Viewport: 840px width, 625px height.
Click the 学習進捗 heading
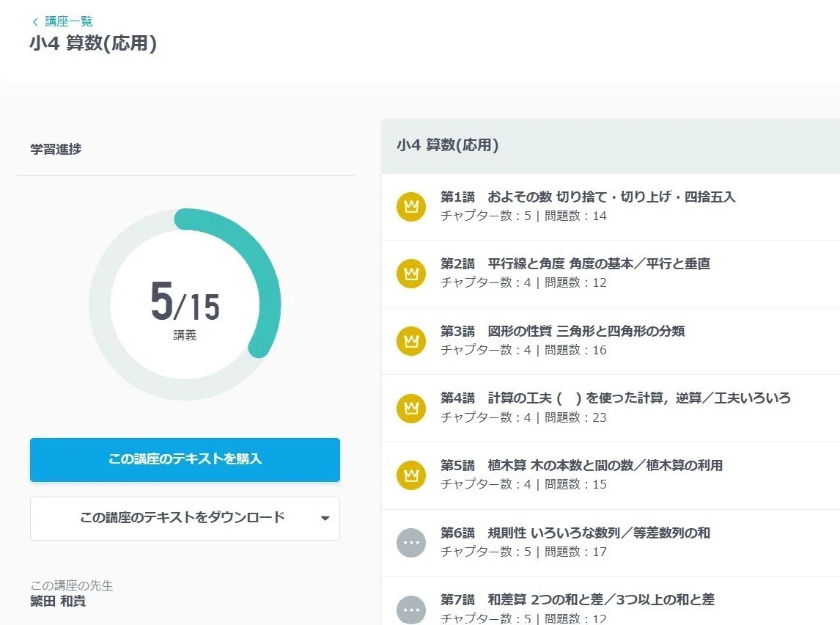(56, 149)
